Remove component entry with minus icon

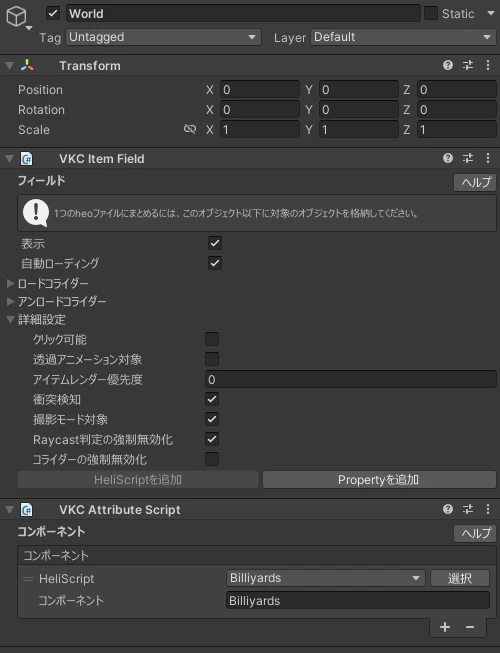(x=470, y=627)
